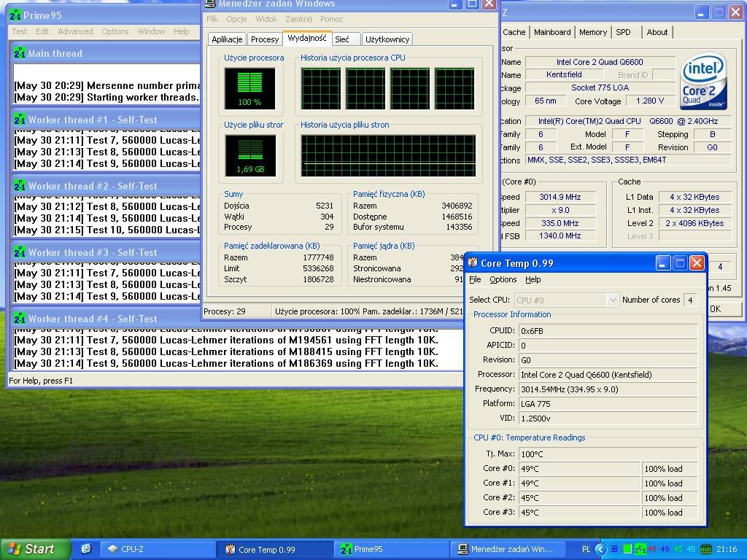Image resolution: width=747 pixels, height=560 pixels.
Task: Open the PL language bar selector
Action: 586,549
